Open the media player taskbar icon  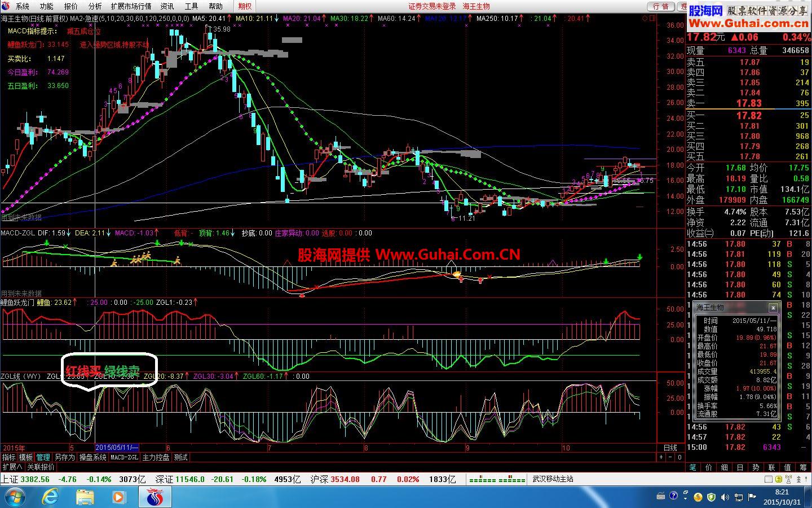point(118,497)
